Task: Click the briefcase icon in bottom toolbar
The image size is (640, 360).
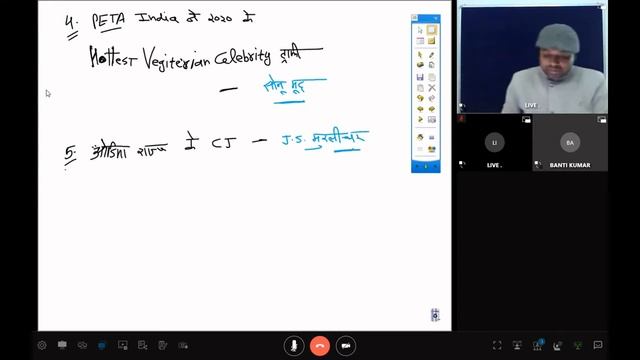Action: [x=62, y=345]
